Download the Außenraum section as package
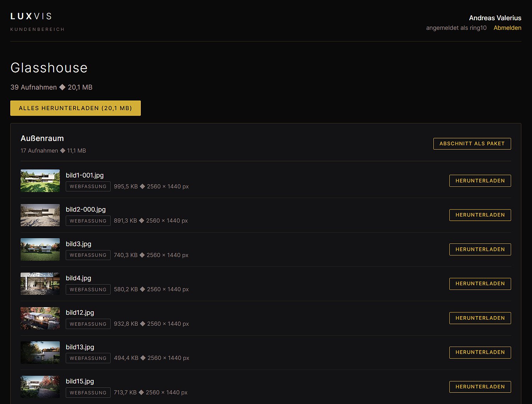 (x=472, y=144)
